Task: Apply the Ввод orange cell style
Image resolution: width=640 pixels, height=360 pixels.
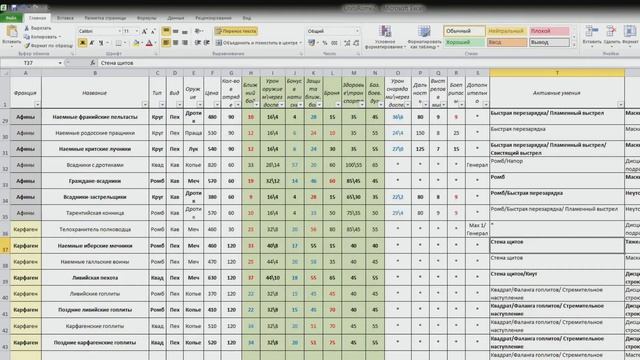Action: tap(507, 42)
